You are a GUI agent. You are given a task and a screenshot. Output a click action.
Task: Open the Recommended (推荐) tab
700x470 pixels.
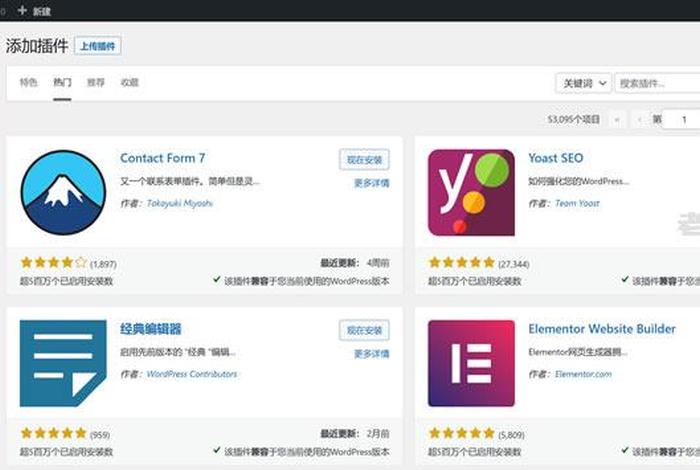[x=96, y=83]
